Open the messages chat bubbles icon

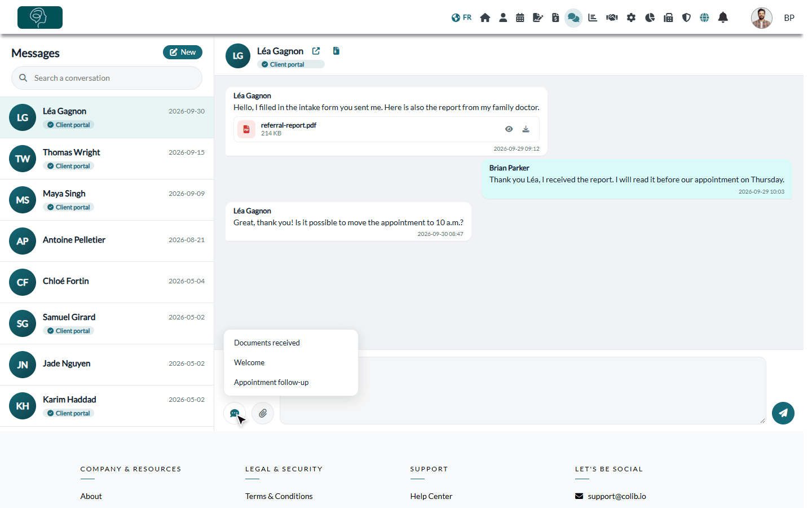573,17
